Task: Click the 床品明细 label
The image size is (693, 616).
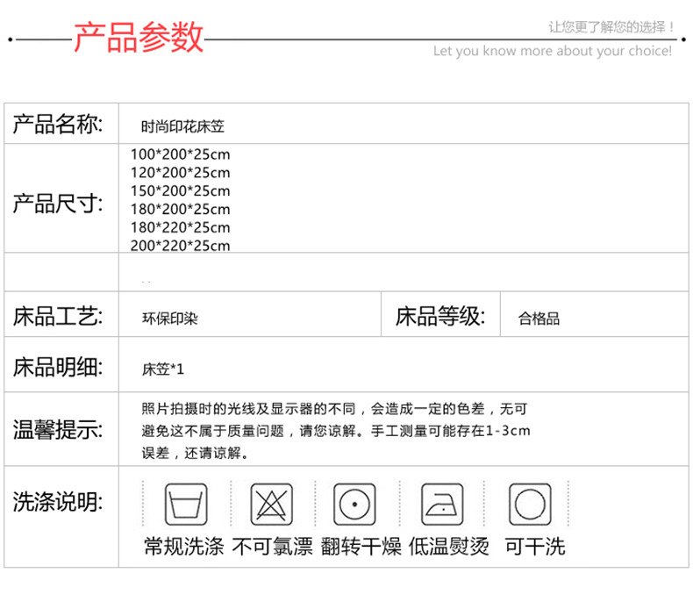Action: click(x=57, y=367)
